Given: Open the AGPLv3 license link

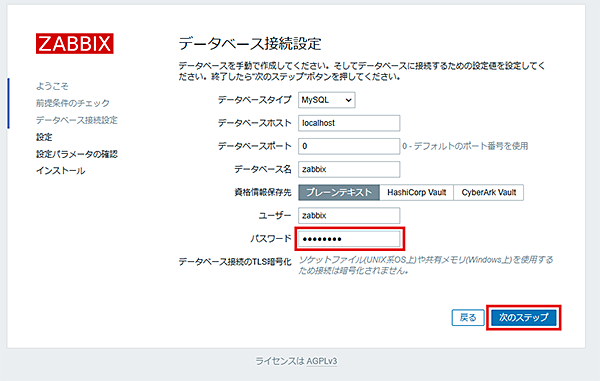Looking at the screenshot, I should coord(322,361).
